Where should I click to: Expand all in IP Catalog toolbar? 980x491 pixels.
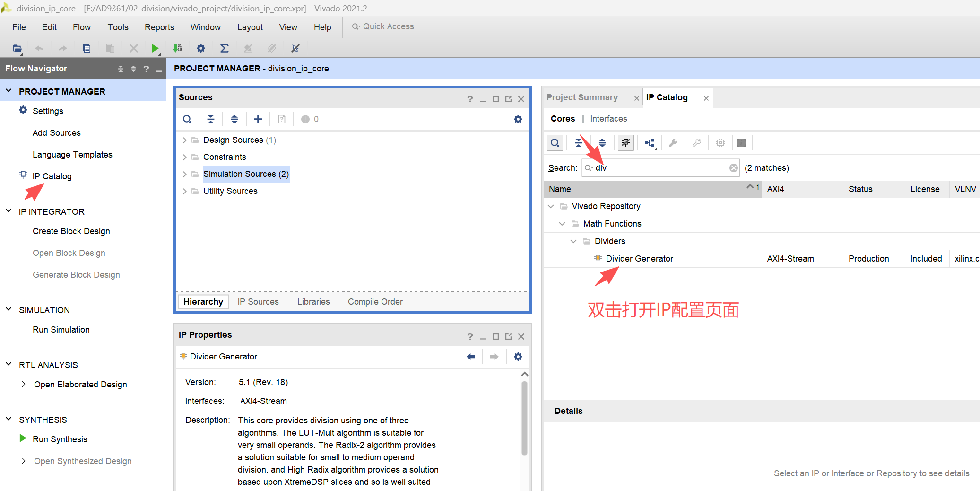pyautogui.click(x=602, y=143)
